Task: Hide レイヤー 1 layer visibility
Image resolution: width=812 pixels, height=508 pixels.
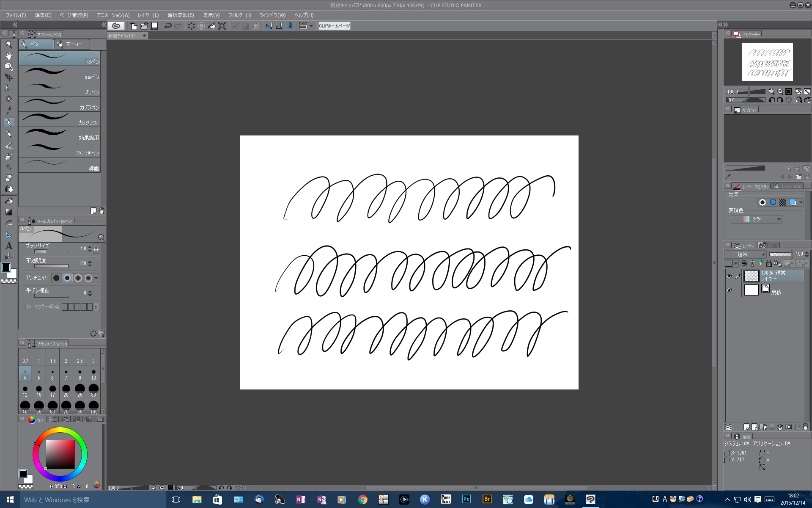Action: pyautogui.click(x=729, y=276)
